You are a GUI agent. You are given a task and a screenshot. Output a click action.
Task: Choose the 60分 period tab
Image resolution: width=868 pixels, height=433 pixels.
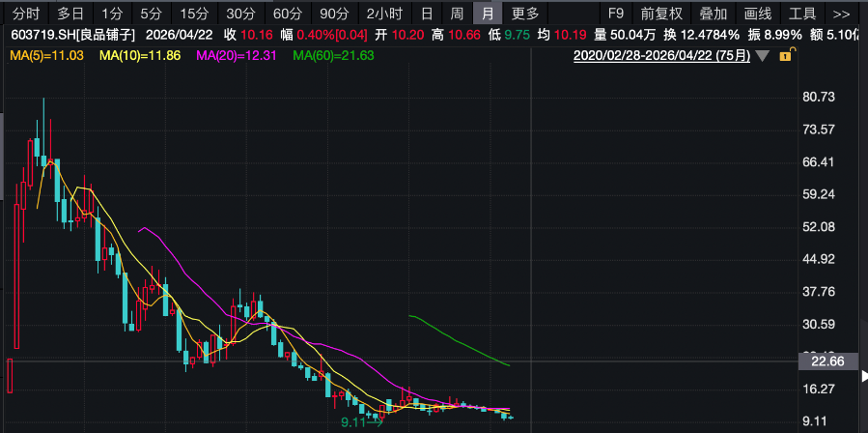pyautogui.click(x=287, y=14)
